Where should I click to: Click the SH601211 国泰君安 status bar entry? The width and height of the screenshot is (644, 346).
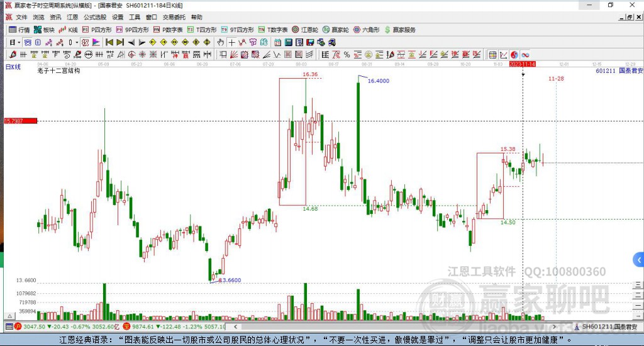click(606, 326)
